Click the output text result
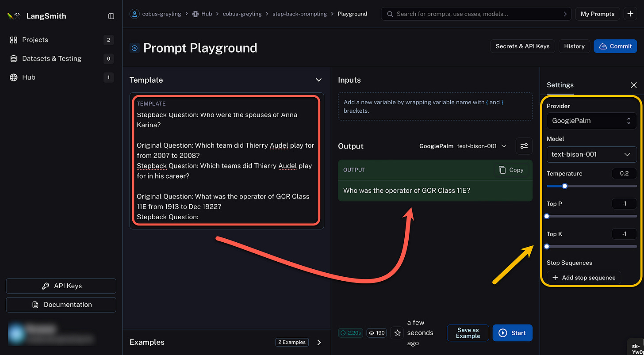 click(x=406, y=191)
